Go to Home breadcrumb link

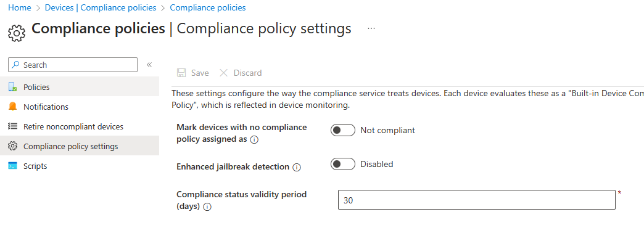click(20, 8)
